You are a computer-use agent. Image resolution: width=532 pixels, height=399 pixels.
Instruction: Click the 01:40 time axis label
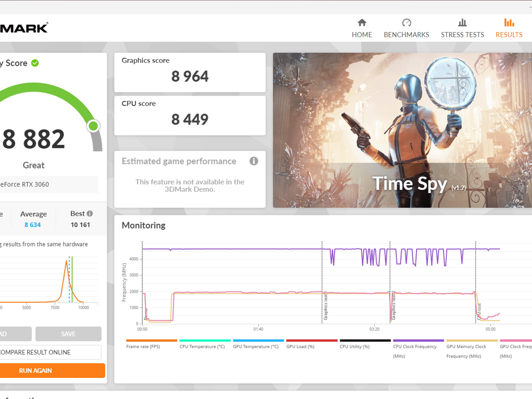[258, 329]
